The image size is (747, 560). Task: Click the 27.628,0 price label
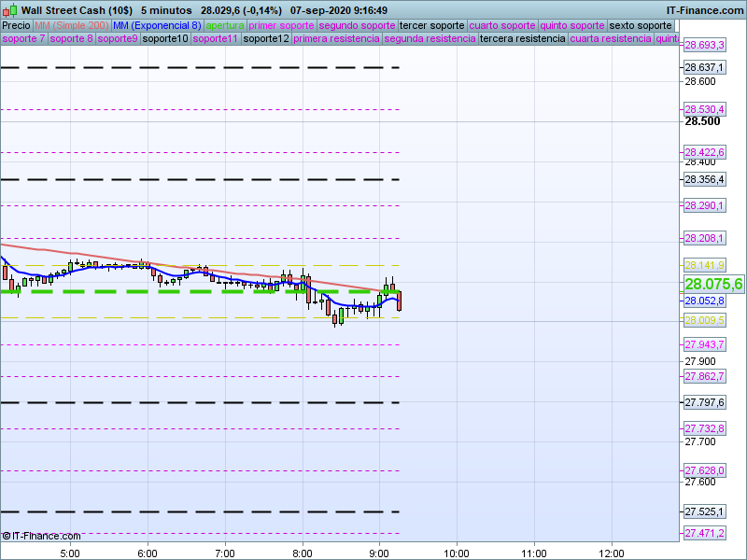[x=704, y=470]
